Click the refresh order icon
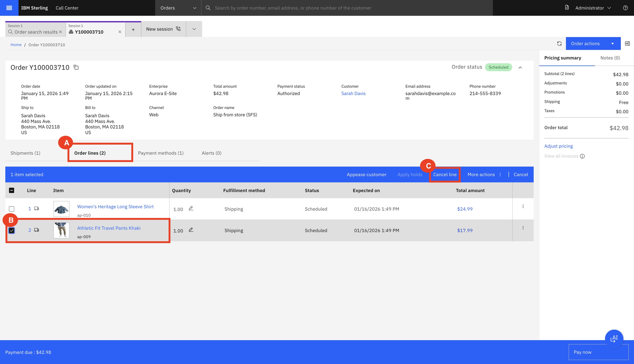634x364 pixels. coord(559,43)
